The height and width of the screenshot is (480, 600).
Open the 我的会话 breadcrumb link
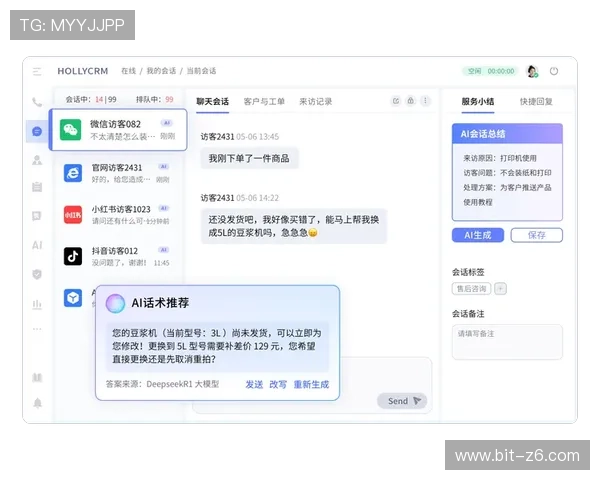(x=161, y=71)
